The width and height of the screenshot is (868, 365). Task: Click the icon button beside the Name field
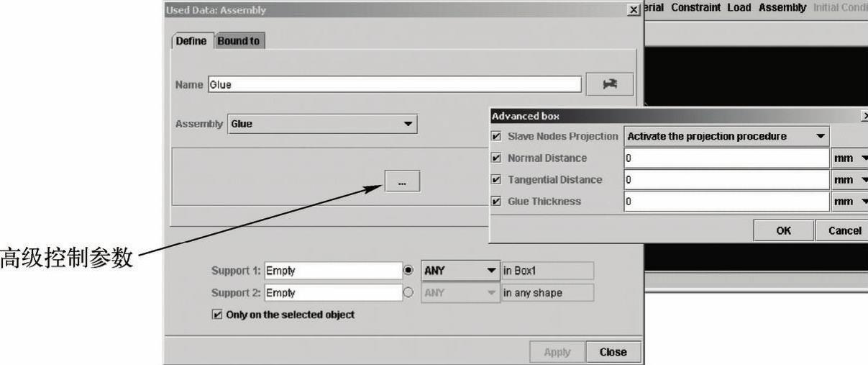(610, 84)
